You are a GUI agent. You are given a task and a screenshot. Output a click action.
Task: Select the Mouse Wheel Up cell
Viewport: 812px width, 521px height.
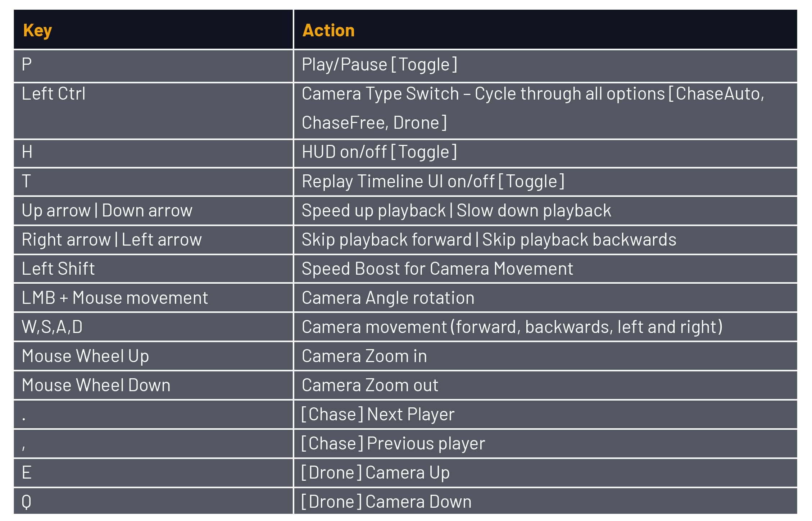(153, 356)
